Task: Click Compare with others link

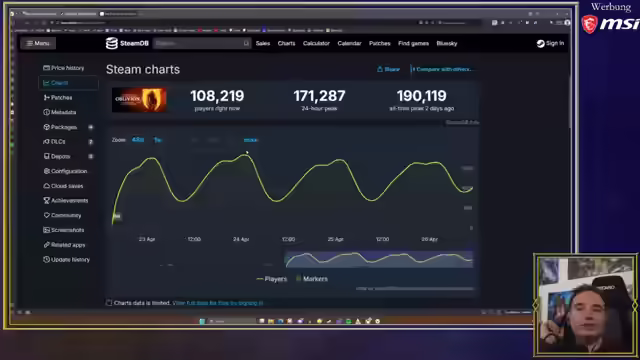Action: [x=442, y=69]
